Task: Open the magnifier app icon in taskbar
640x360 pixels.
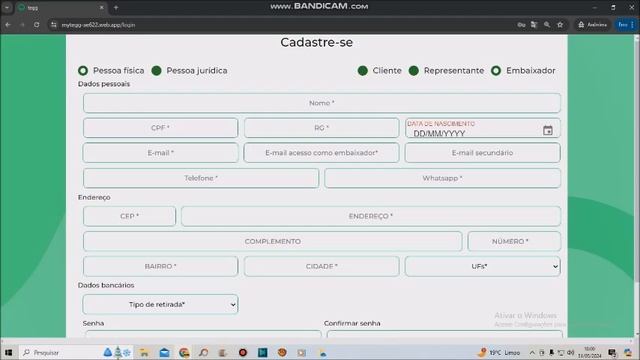Action: click(204, 353)
